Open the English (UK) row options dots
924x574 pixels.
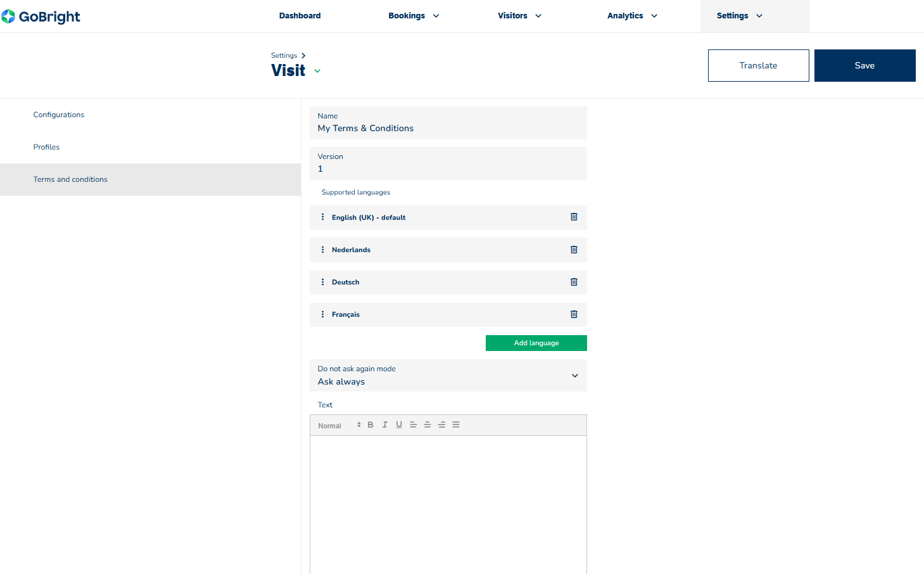pyautogui.click(x=322, y=217)
